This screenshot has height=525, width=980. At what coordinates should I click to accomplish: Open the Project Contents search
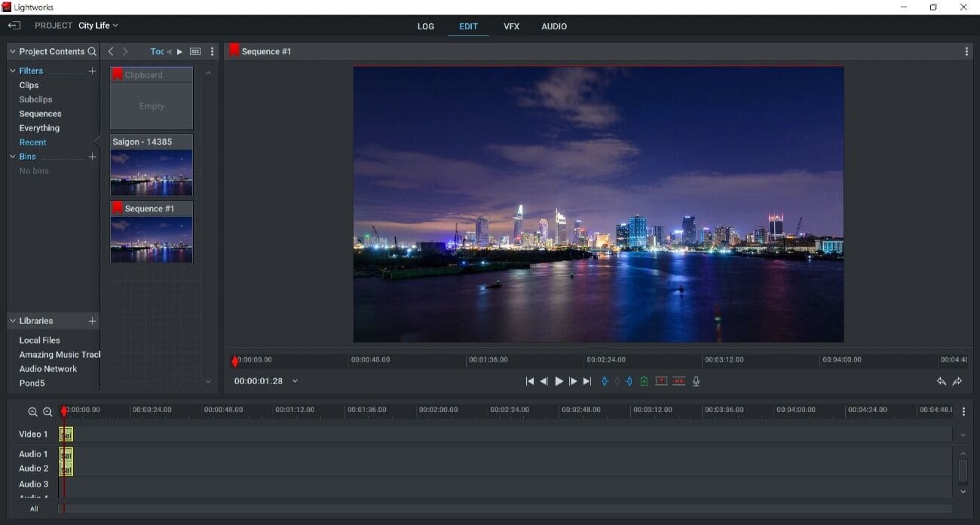[x=92, y=51]
